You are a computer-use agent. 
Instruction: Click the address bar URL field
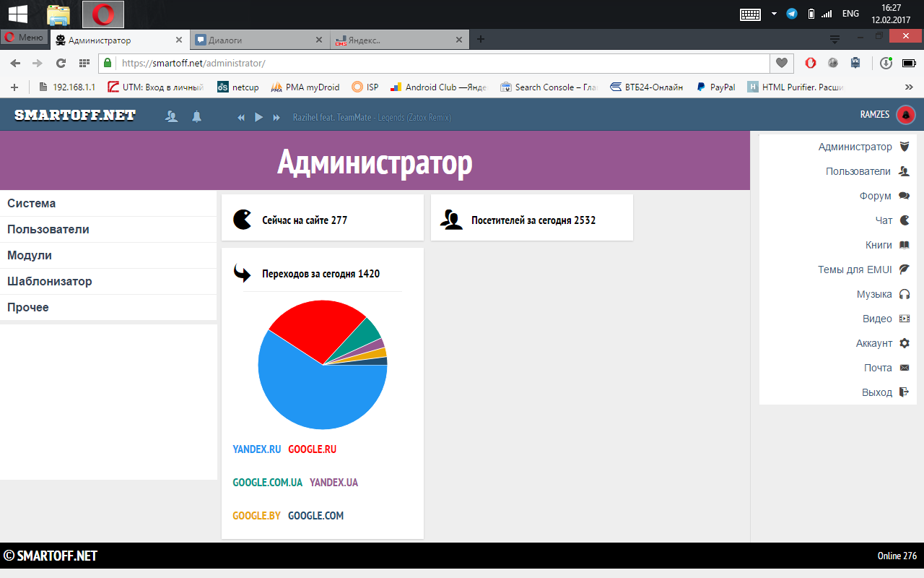pyautogui.click(x=433, y=63)
